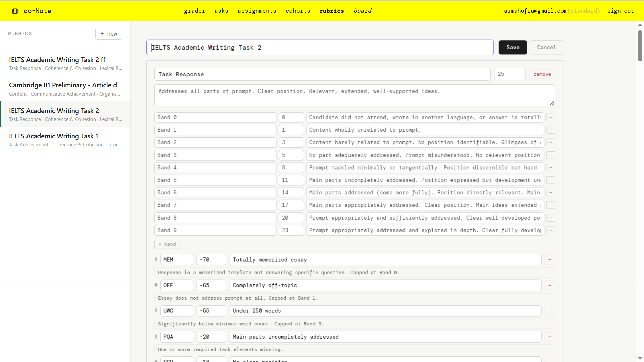This screenshot has height=362, width=644.
Task: Grab the hash handle beside OFF code
Action: click(x=156, y=285)
